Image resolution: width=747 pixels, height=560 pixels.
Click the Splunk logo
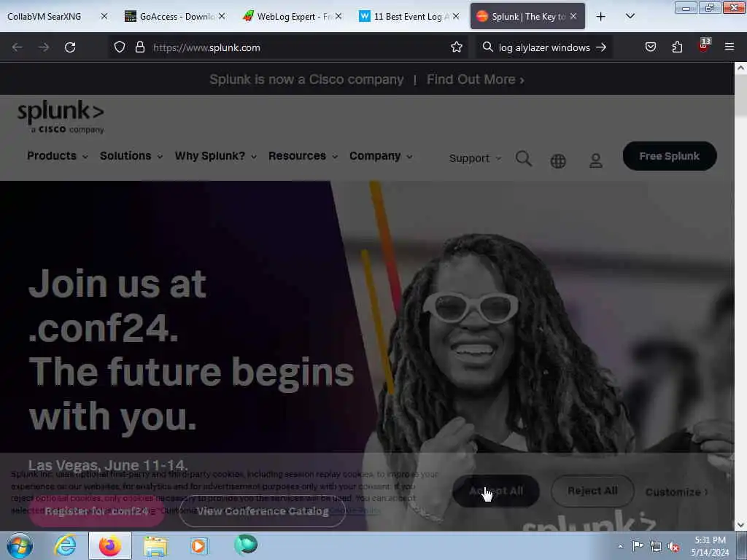61,117
